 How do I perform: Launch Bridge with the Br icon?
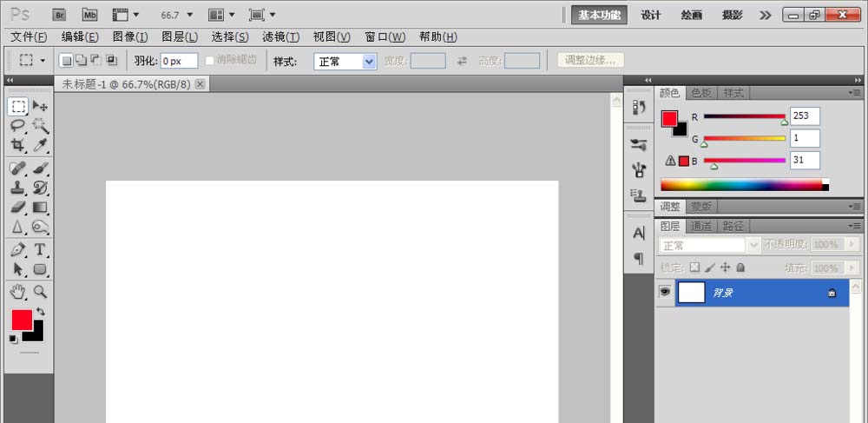tap(59, 15)
